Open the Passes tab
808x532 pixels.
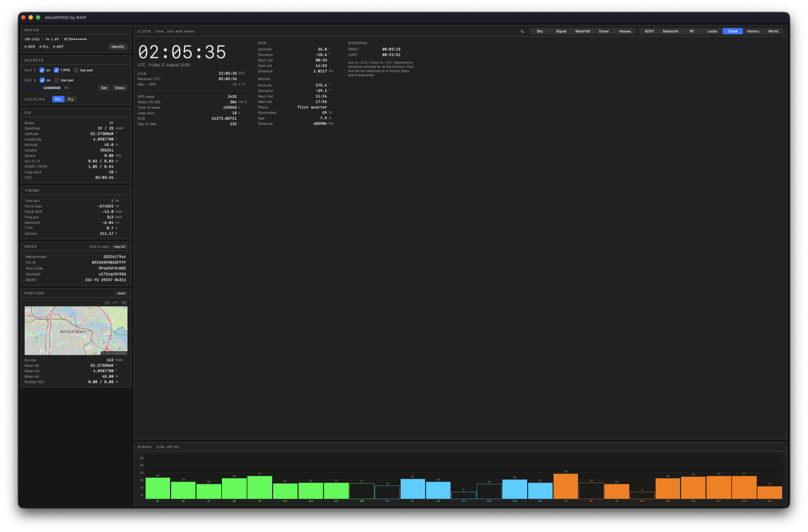coord(625,31)
